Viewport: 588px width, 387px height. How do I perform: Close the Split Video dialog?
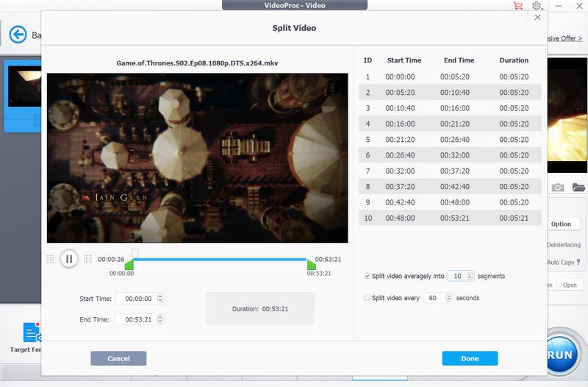tap(537, 17)
